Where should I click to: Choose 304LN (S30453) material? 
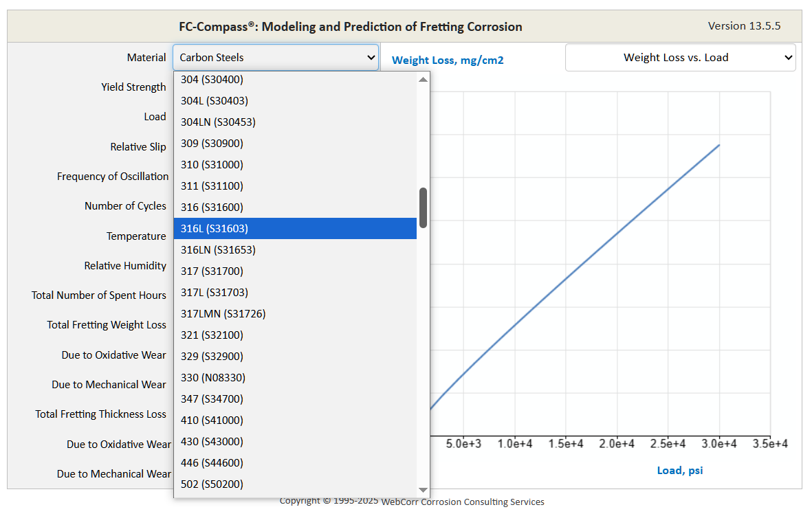tap(295, 122)
